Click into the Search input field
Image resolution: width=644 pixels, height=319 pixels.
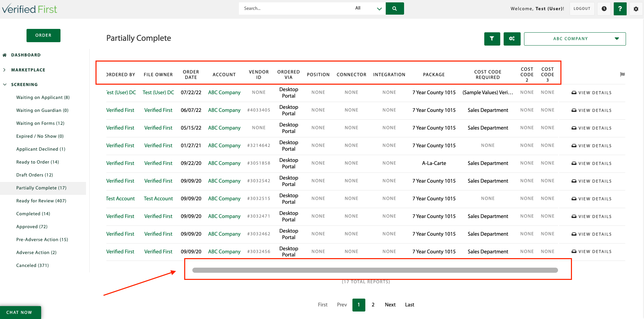[295, 9]
